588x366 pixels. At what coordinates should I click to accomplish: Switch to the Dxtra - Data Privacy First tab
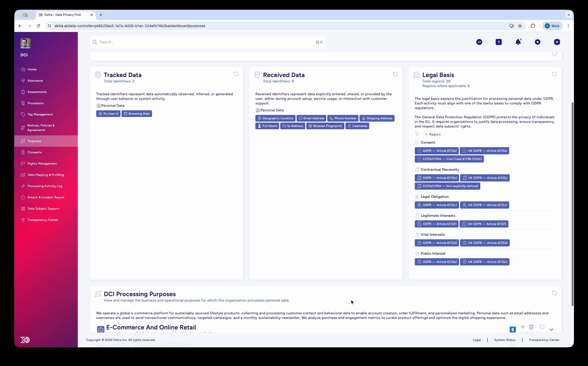(63, 15)
